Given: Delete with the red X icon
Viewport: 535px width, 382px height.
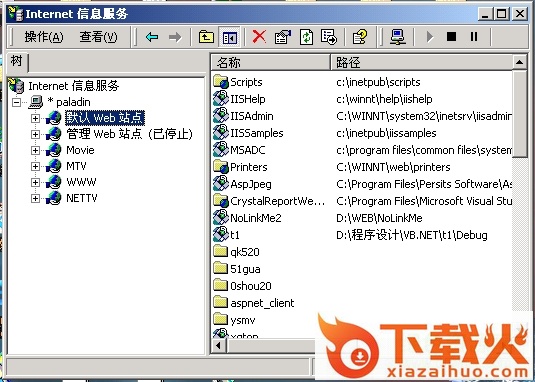Looking at the screenshot, I should (x=259, y=36).
